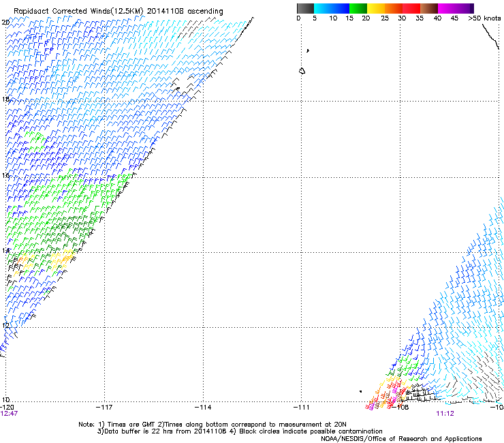This screenshot has height=443, width=504.
Task: Click legend tick label "45"
Action: (x=454, y=18)
